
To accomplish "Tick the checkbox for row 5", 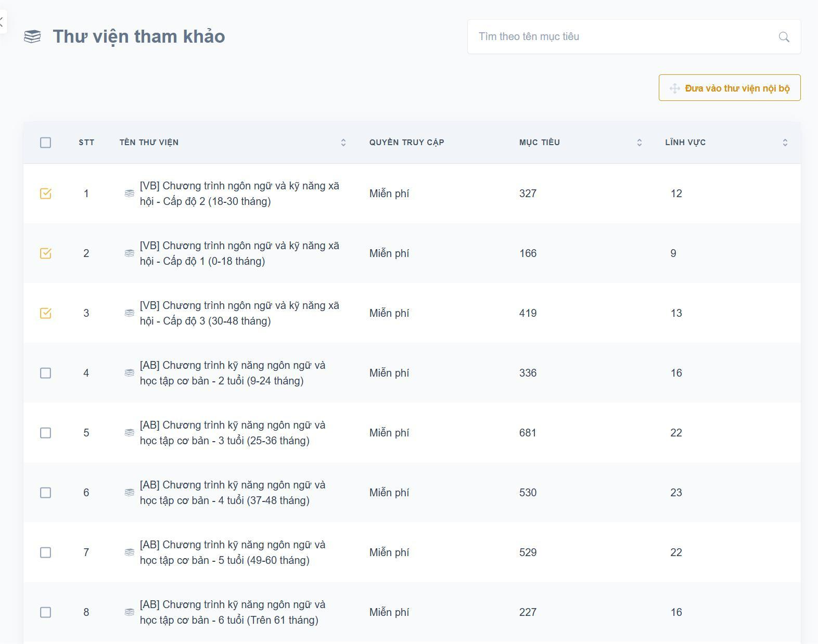I will [46, 433].
